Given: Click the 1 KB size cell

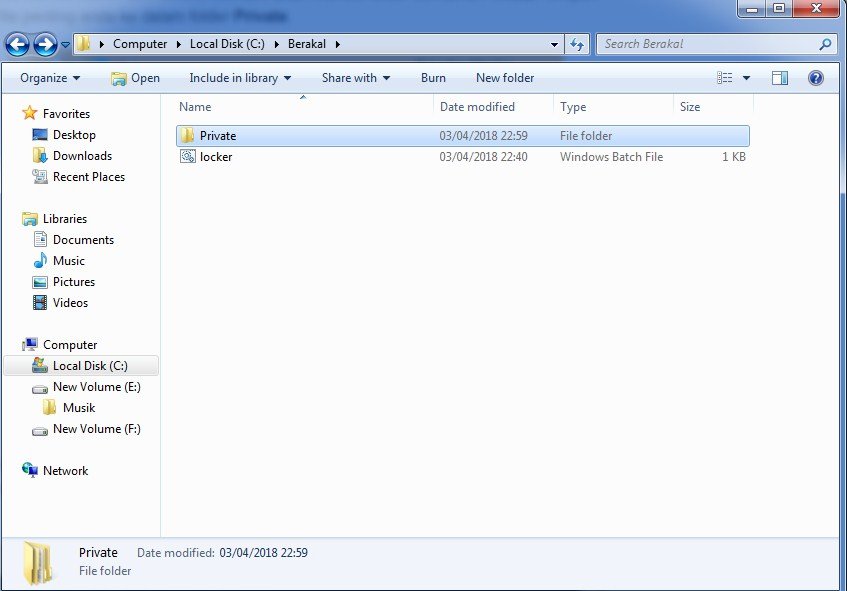Looking at the screenshot, I should pos(734,157).
